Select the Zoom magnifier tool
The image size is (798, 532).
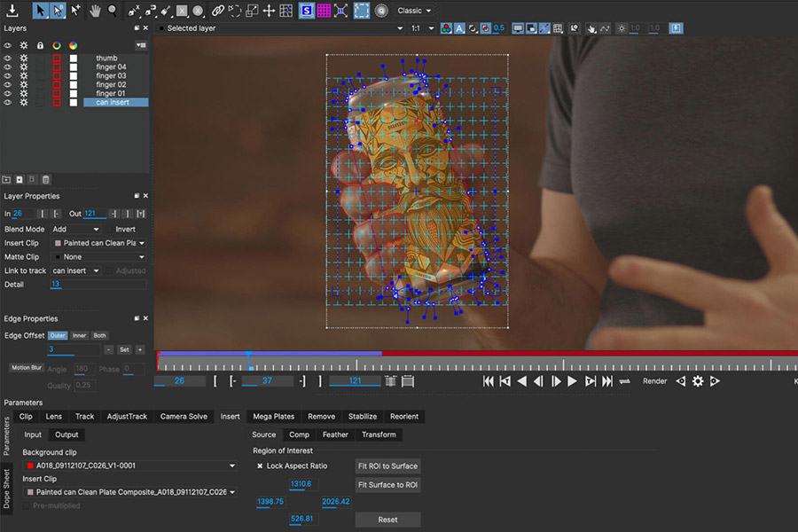113,10
